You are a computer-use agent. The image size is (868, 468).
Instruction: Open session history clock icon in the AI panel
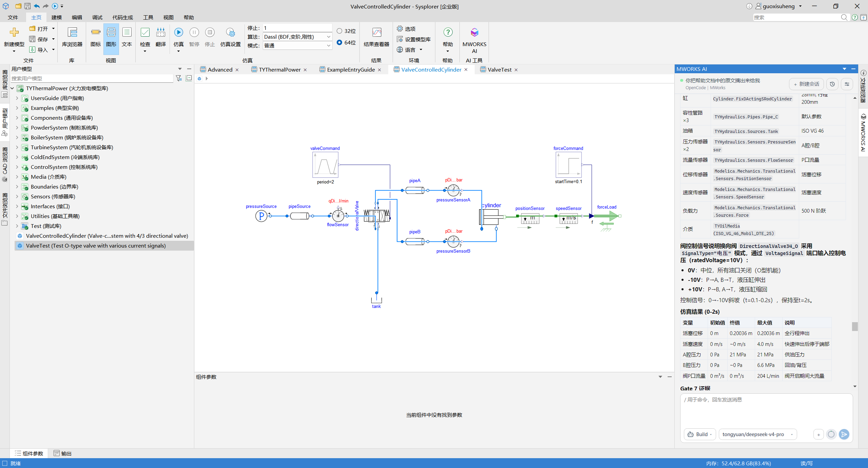tap(832, 84)
